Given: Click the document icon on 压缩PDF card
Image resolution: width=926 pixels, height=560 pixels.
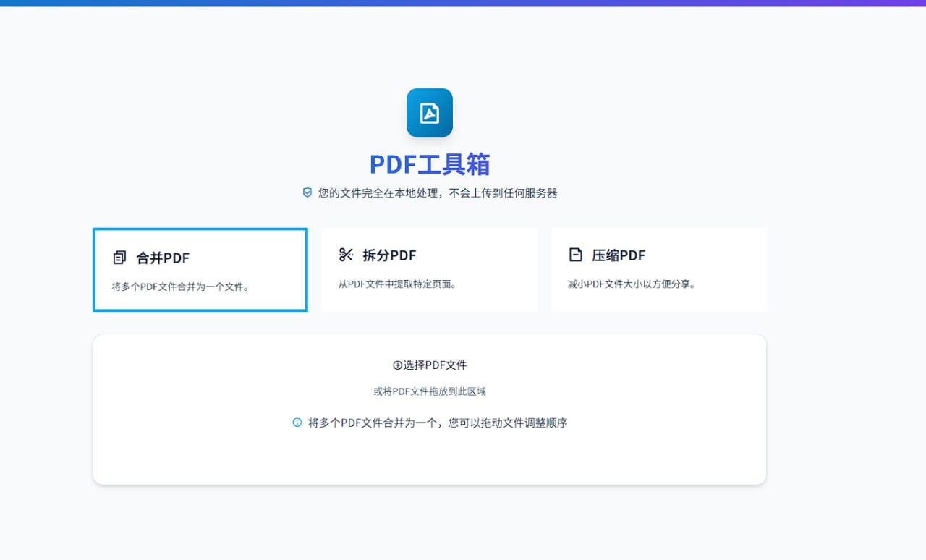Looking at the screenshot, I should click(576, 255).
